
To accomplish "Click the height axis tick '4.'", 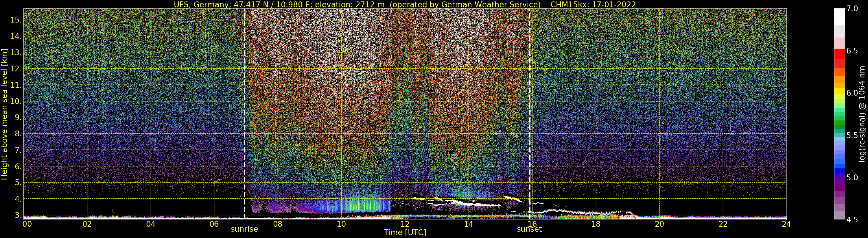I will click(18, 199).
